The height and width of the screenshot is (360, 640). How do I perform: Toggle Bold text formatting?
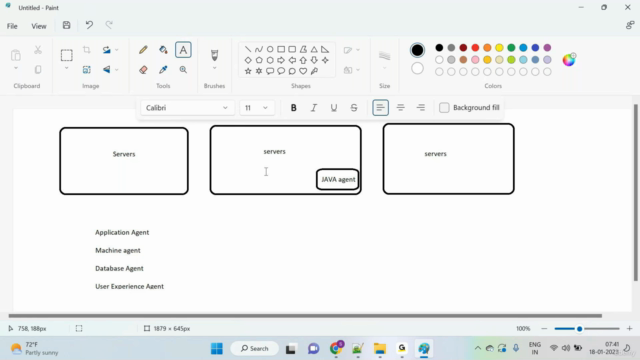coord(293,108)
